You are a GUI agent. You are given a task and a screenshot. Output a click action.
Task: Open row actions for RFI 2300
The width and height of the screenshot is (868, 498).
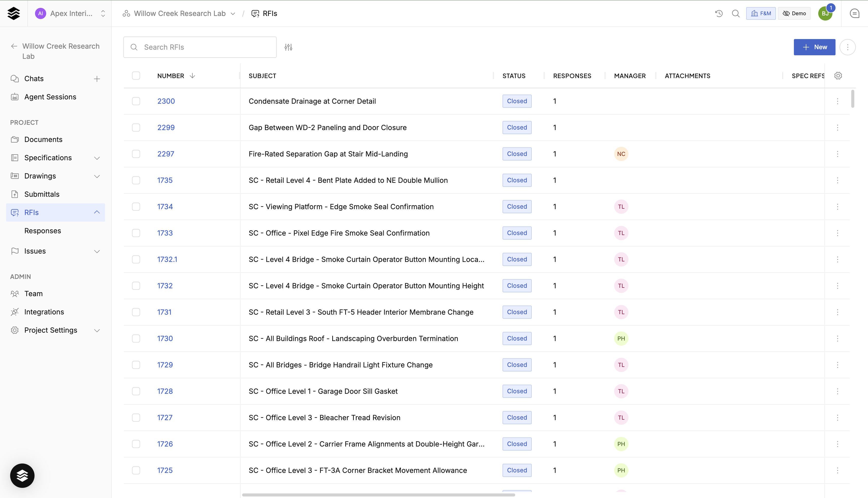click(838, 101)
